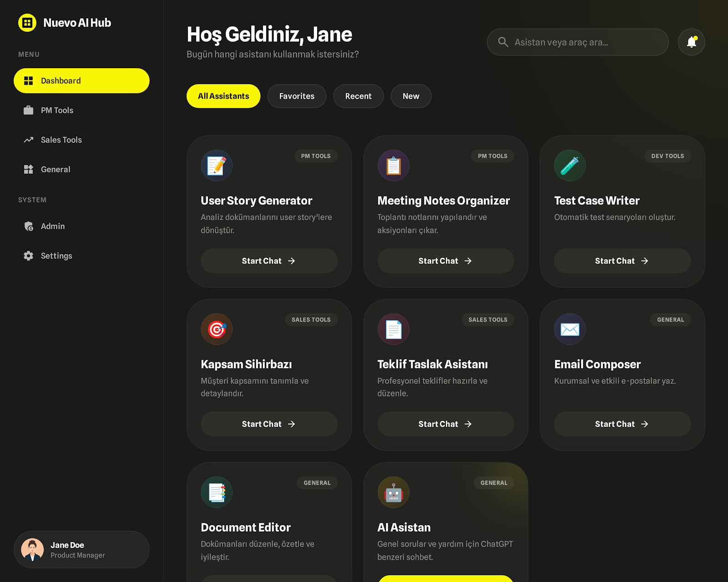Select the Recent filter tab
The height and width of the screenshot is (582, 728).
pos(358,96)
